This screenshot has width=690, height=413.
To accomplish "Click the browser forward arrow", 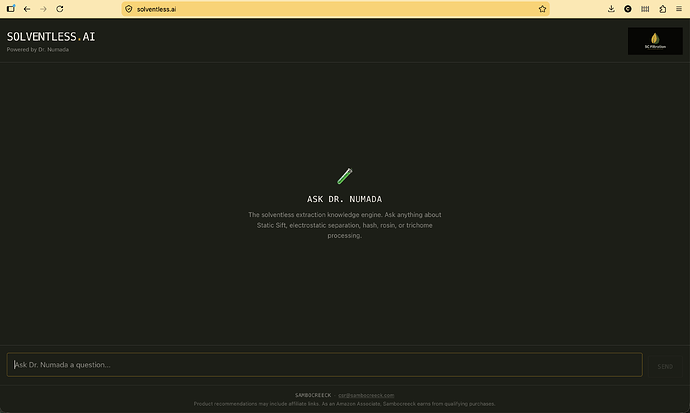I will (43, 9).
